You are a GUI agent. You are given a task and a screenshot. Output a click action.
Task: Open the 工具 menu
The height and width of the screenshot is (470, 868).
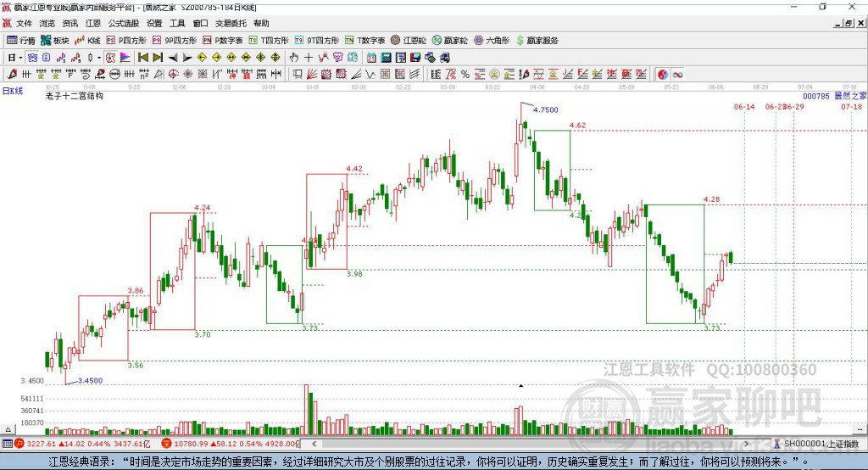177,23
